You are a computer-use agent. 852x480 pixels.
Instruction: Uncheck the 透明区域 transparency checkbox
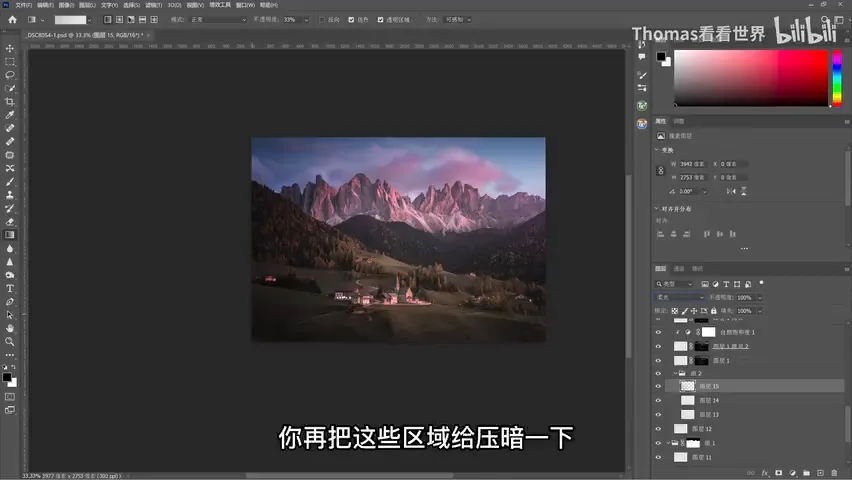[x=380, y=20]
